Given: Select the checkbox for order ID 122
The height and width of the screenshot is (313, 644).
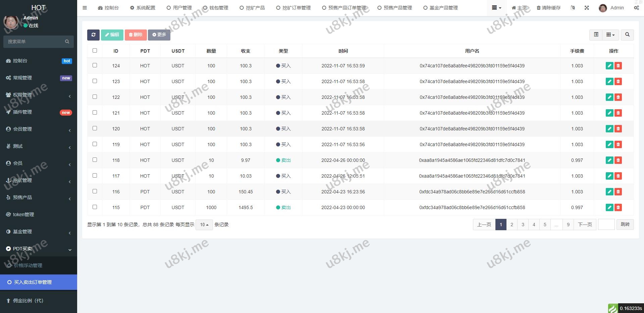Looking at the screenshot, I should (95, 97).
